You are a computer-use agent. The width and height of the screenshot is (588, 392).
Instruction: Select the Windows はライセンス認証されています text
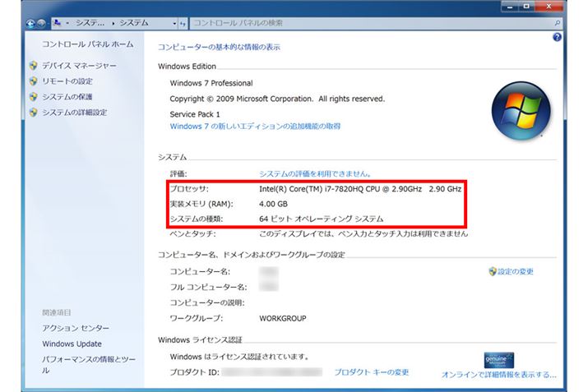[239, 357]
